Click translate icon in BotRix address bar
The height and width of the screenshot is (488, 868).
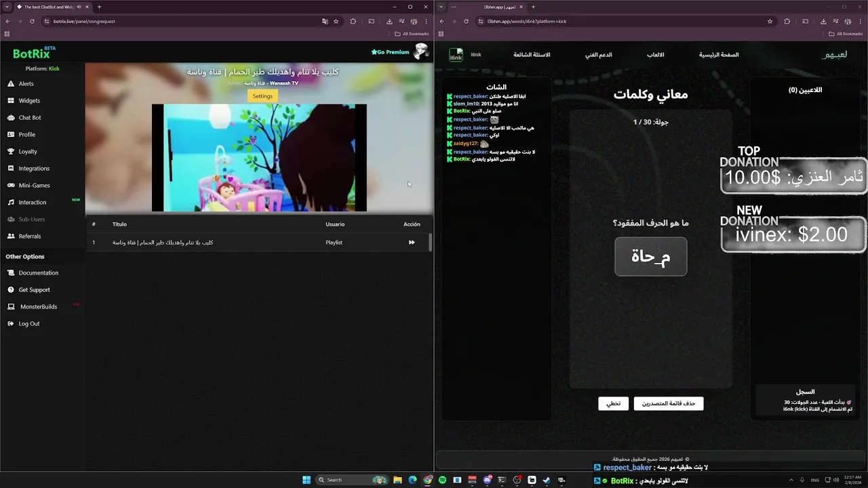pyautogui.click(x=325, y=21)
